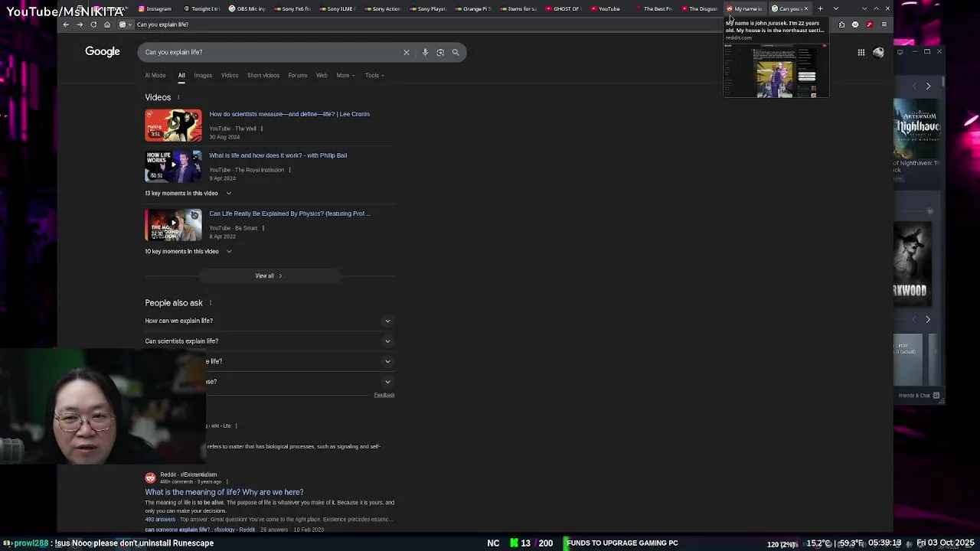The height and width of the screenshot is (551, 980).
Task: Open Darkwood game tile in Steam window
Action: tap(913, 264)
